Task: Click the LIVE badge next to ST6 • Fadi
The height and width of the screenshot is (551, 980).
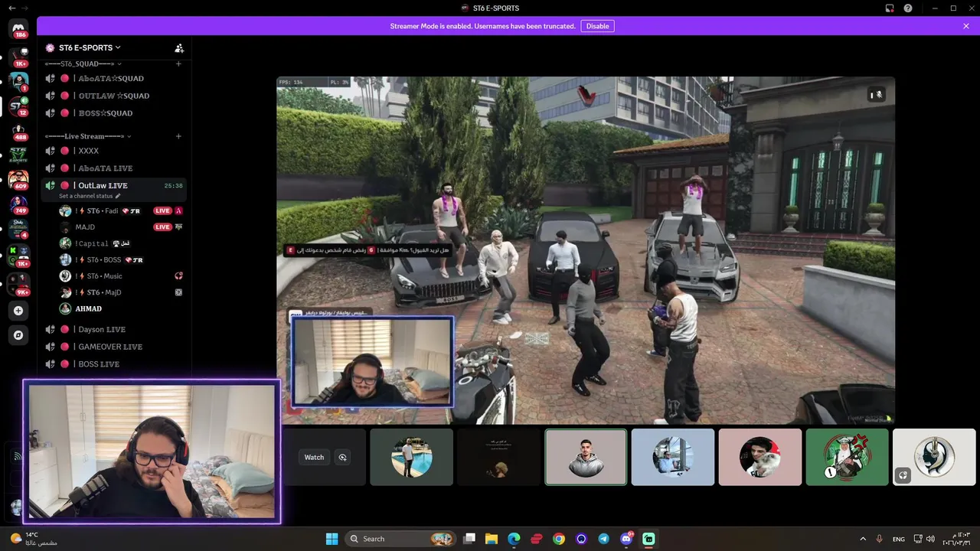Action: 162,210
